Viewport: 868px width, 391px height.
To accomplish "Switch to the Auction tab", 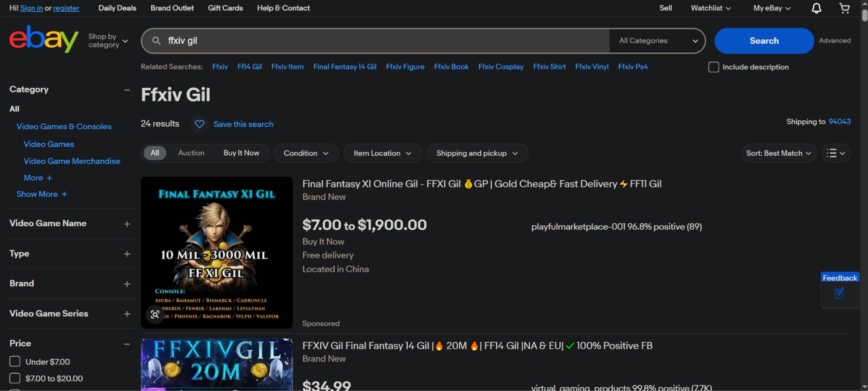I will click(x=191, y=153).
